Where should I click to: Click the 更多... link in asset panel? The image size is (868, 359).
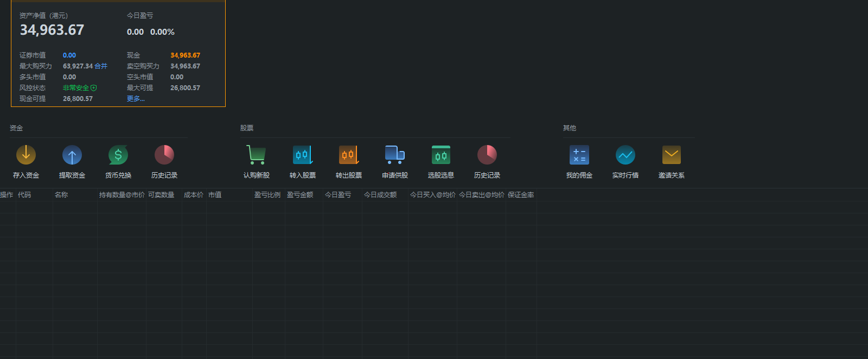point(136,99)
